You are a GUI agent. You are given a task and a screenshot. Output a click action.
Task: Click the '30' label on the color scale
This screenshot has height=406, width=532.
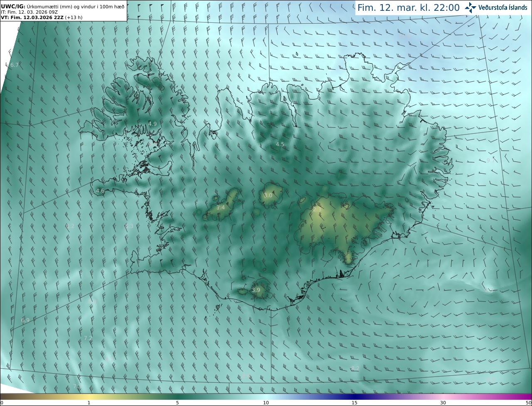443,403
